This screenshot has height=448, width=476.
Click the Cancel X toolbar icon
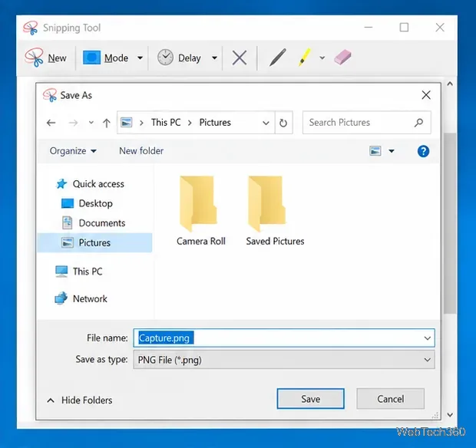tap(240, 58)
